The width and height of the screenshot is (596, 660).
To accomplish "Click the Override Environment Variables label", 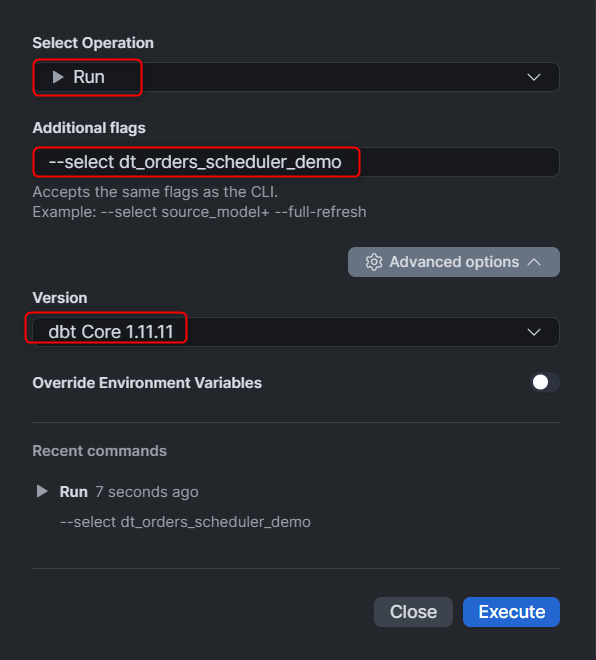I will pos(147,383).
